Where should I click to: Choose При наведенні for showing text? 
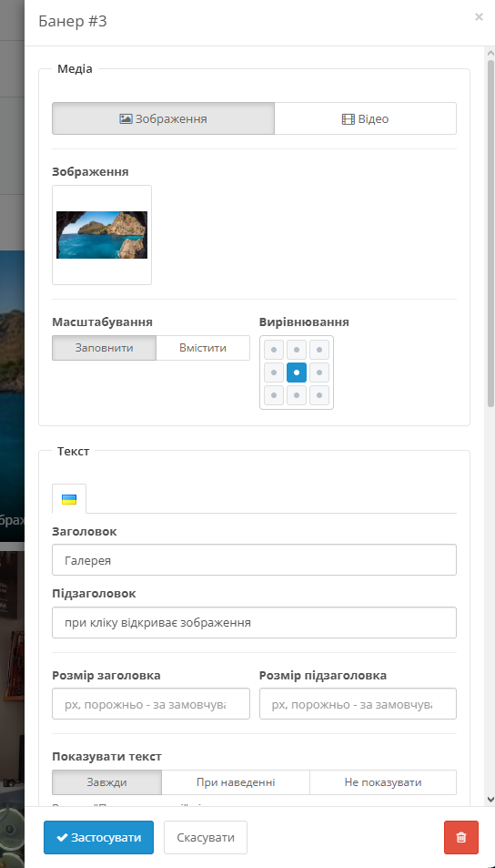[x=236, y=782]
